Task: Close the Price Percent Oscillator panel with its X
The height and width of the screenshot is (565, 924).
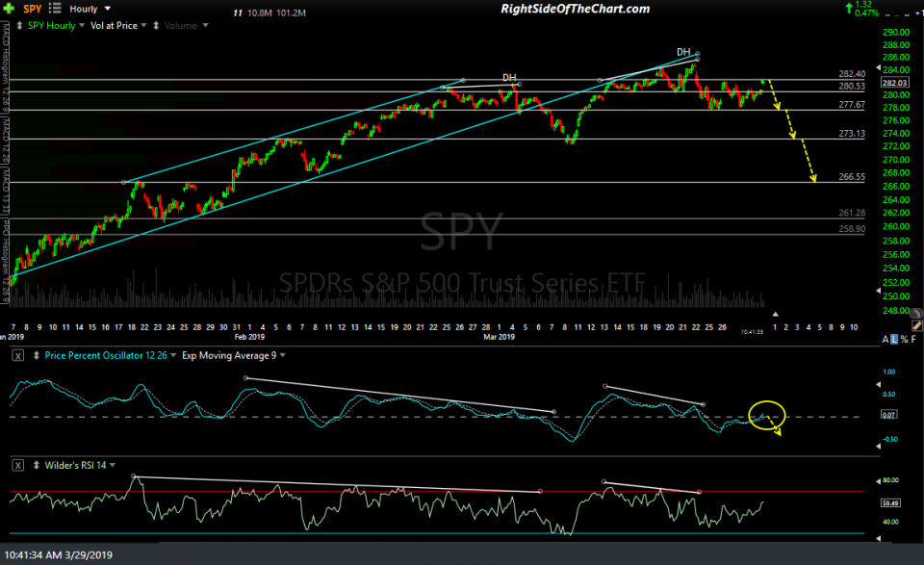Action: point(17,355)
